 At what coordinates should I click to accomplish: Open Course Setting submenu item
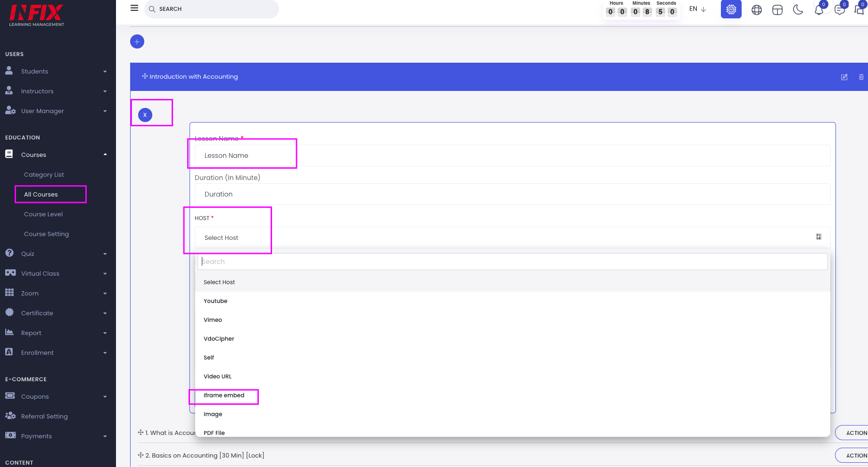pos(46,234)
